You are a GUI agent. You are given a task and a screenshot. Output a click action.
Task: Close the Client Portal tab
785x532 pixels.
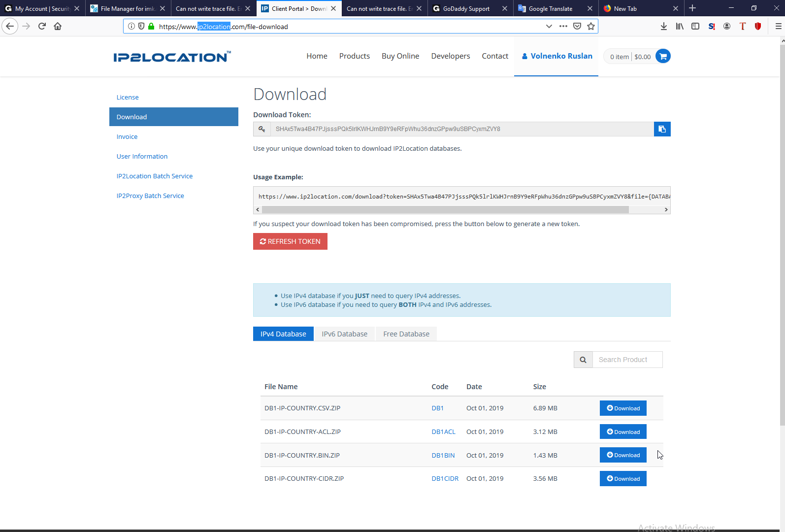point(333,8)
